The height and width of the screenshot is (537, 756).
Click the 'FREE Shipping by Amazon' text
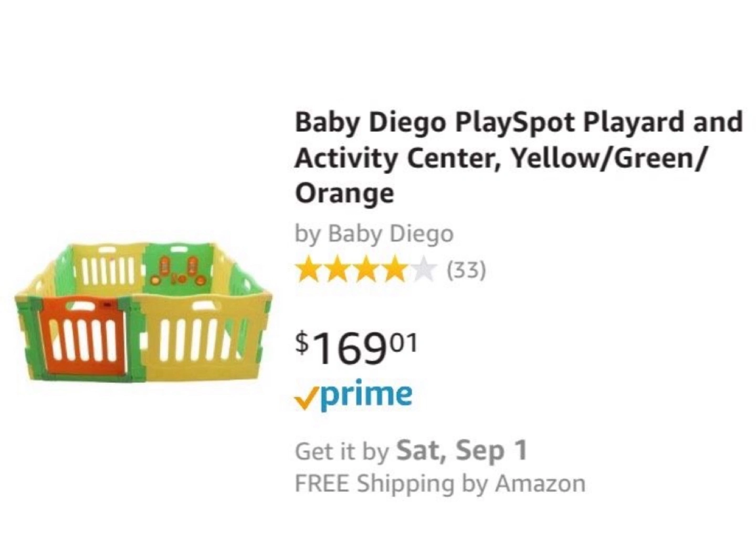coord(440,483)
